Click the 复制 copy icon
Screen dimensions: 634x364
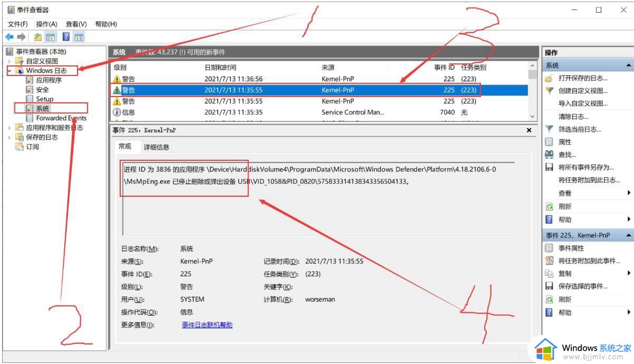tap(549, 273)
